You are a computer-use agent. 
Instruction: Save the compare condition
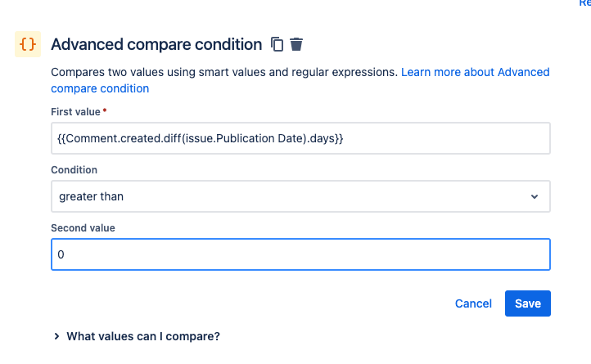coord(528,303)
